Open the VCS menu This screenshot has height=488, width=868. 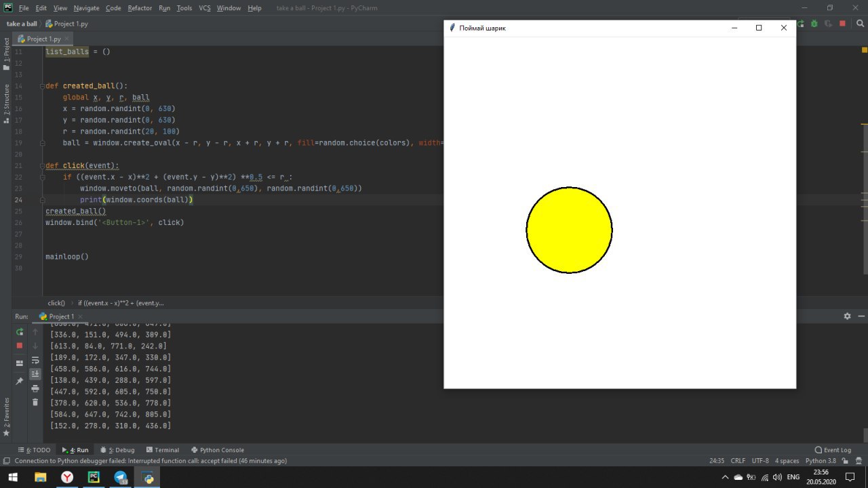205,8
